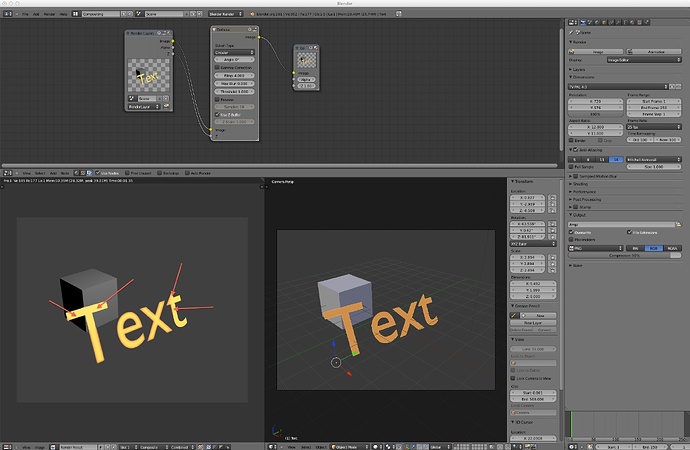This screenshot has width=690, height=450.
Task: Open the node editor's Node menu
Action: tap(65, 173)
